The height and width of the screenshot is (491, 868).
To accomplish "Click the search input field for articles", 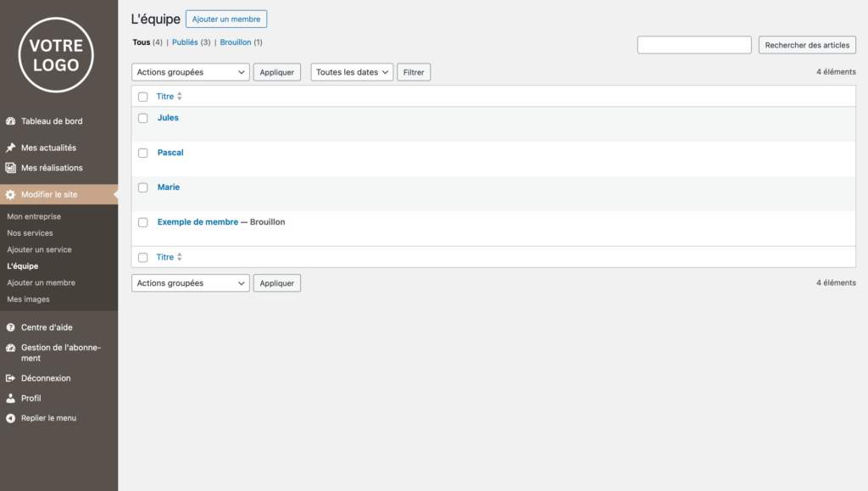I will point(694,45).
